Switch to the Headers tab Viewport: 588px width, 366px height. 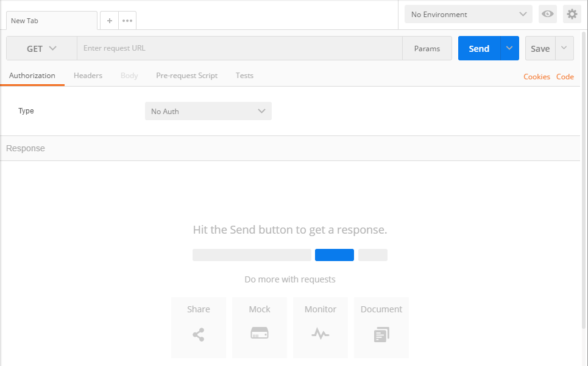pyautogui.click(x=88, y=76)
